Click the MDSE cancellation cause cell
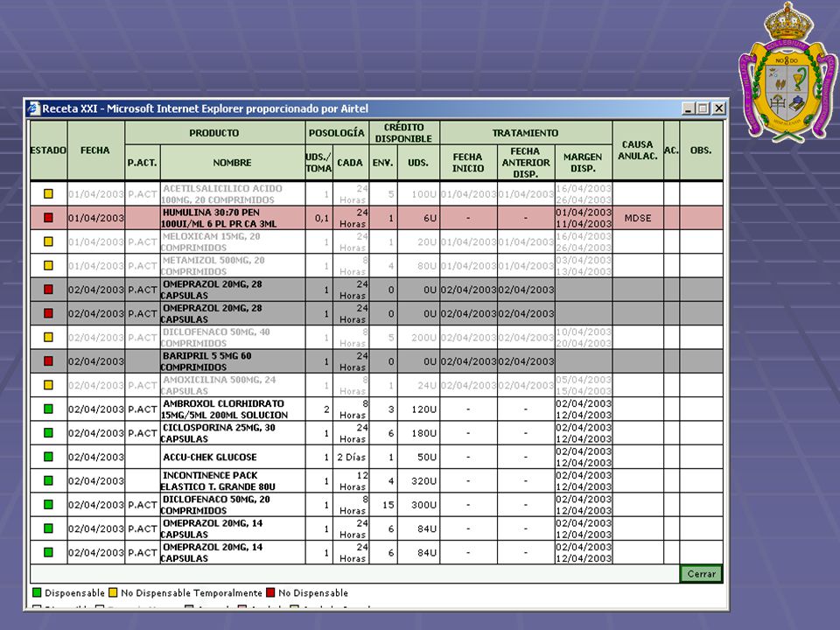Screen dimensions: 840x630 coord(638,218)
